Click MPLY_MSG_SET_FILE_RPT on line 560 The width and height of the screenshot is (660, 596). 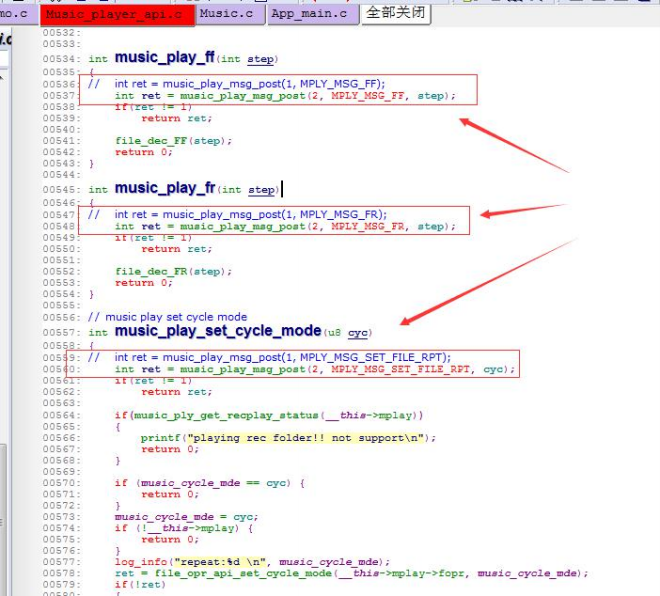point(400,370)
